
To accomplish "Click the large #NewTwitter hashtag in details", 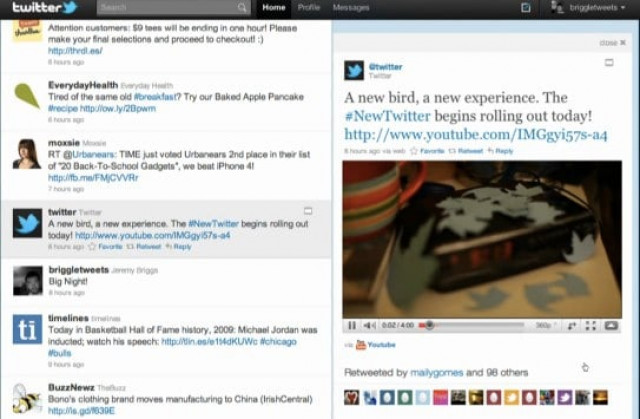I will (387, 116).
